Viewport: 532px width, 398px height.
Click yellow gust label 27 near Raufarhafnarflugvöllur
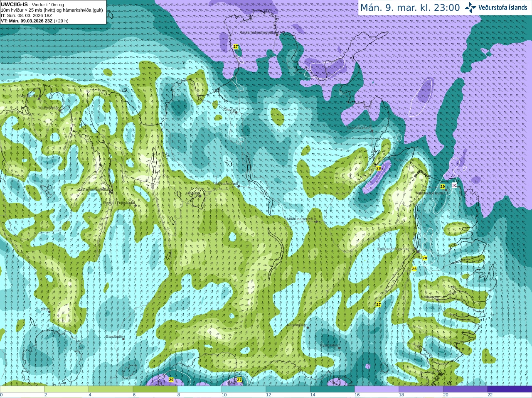point(236,47)
